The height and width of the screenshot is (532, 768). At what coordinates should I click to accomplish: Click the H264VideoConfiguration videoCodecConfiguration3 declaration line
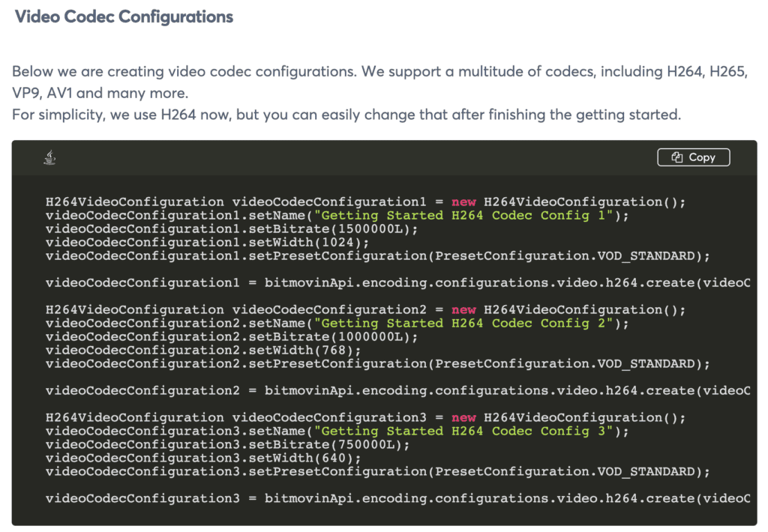point(365,417)
